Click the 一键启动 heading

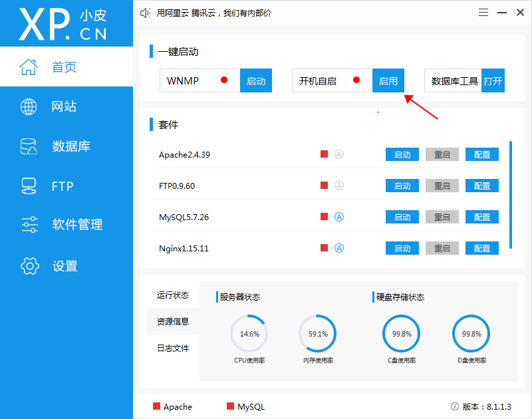click(178, 52)
